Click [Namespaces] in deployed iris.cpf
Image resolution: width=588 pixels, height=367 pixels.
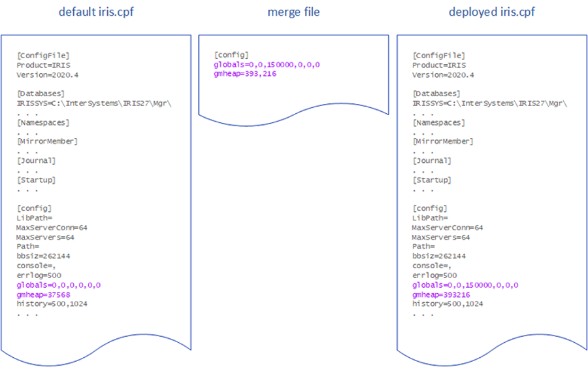coord(439,123)
